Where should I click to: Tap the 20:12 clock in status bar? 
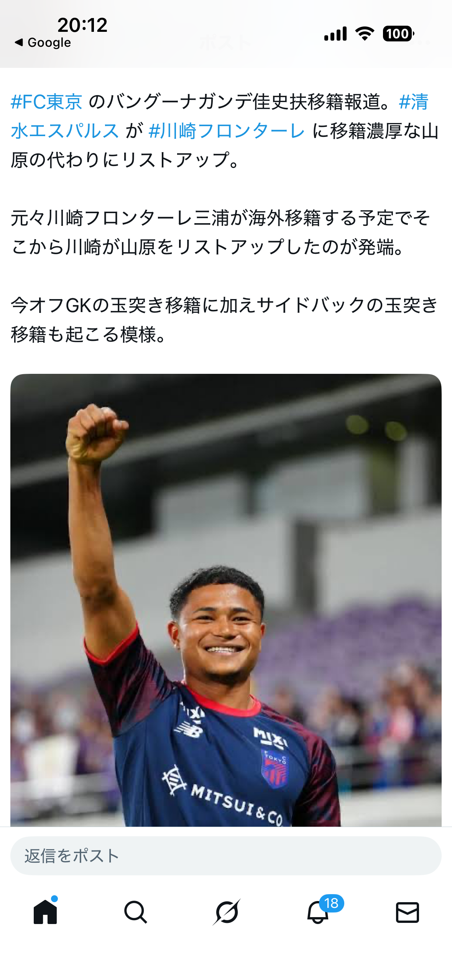click(x=82, y=25)
